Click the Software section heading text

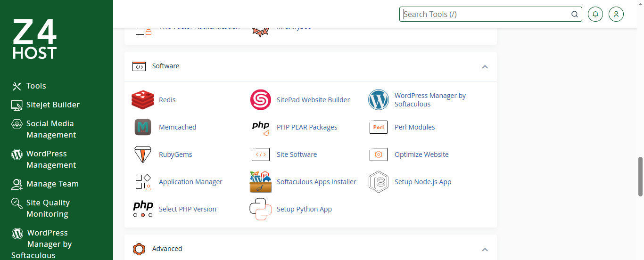[165, 66]
